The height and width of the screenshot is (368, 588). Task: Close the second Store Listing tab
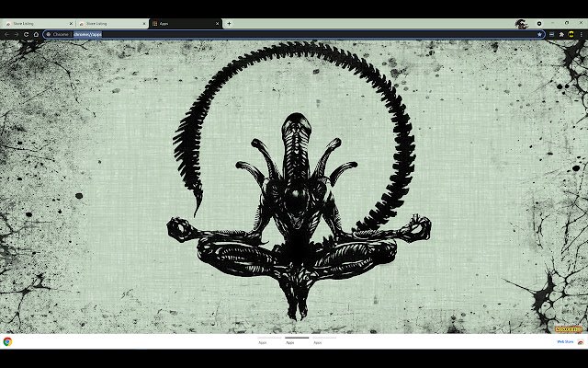(144, 23)
